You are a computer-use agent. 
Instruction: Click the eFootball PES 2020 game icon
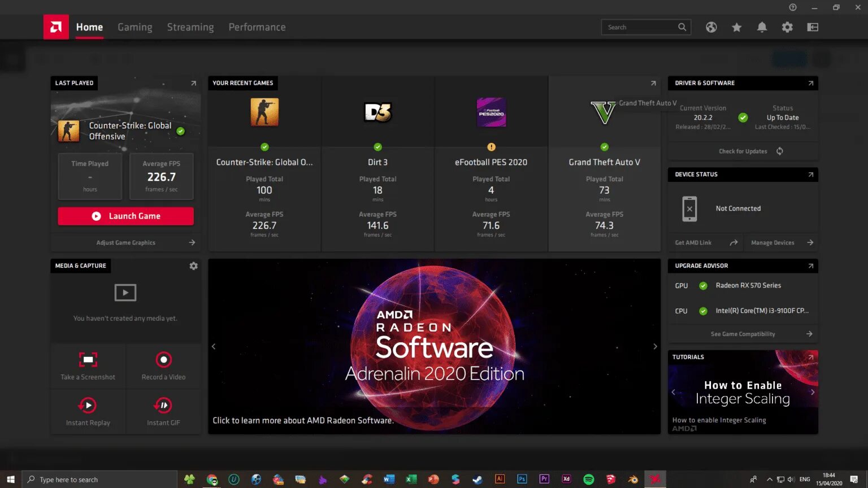pyautogui.click(x=491, y=112)
